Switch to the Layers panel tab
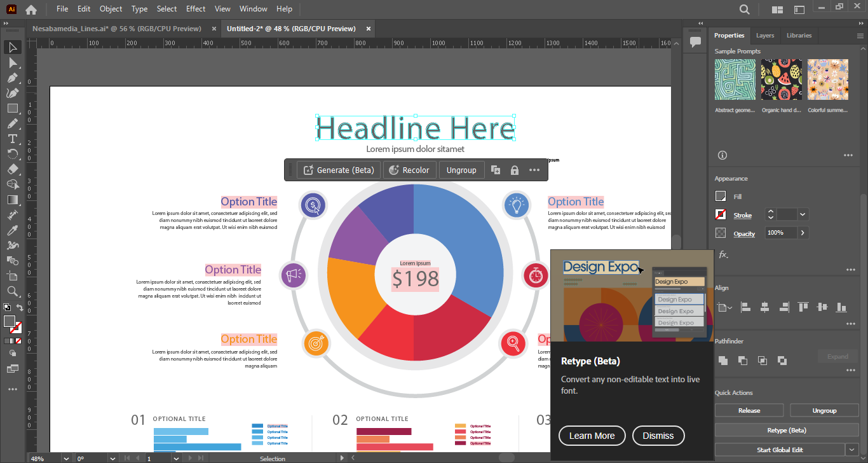 click(x=765, y=36)
